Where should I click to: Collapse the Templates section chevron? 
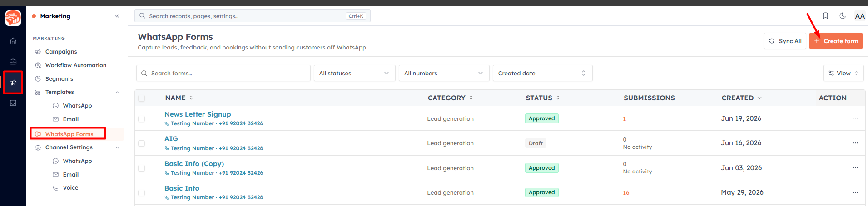117,92
